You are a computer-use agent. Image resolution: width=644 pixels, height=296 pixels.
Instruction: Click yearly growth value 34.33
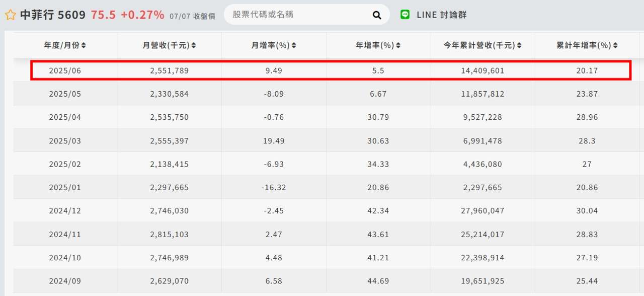tap(378, 164)
